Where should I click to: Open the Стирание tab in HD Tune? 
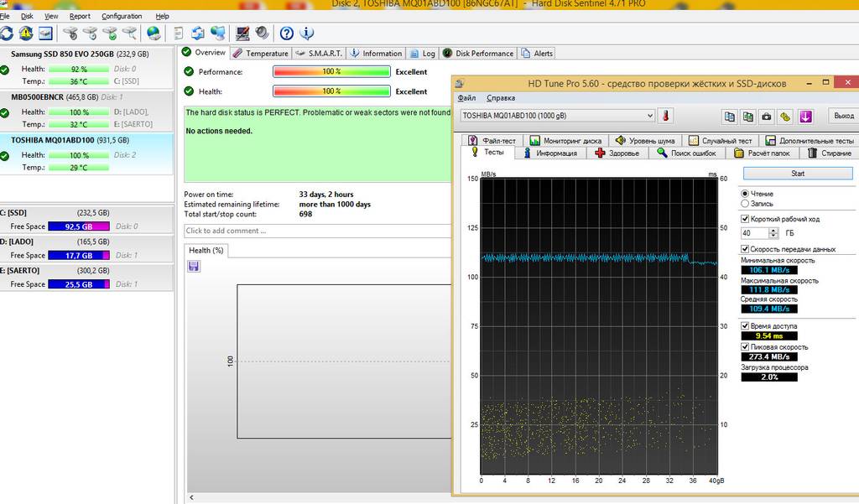click(x=830, y=153)
